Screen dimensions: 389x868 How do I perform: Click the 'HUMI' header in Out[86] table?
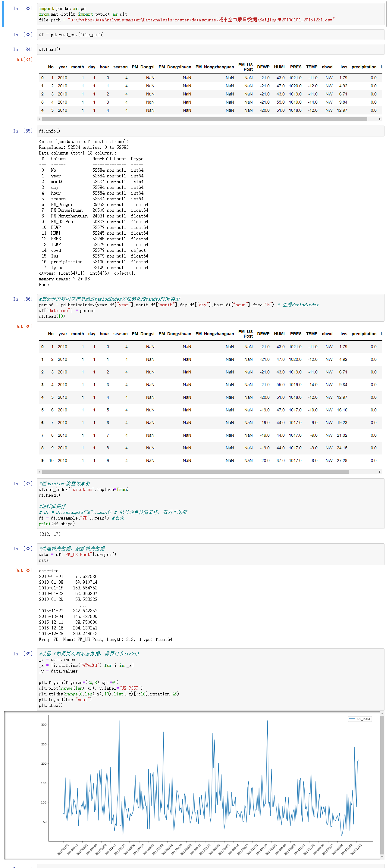click(x=279, y=334)
